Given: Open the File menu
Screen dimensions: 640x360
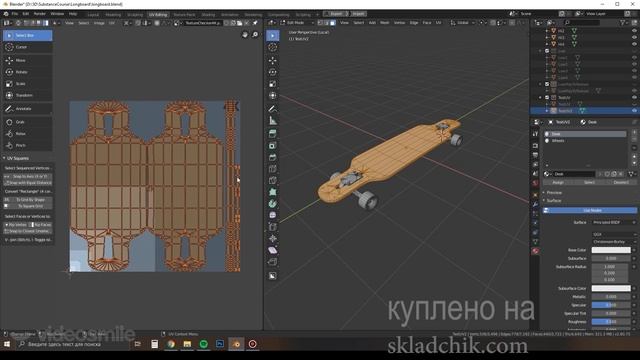Looking at the screenshot, I should pyautogui.click(x=15, y=14).
